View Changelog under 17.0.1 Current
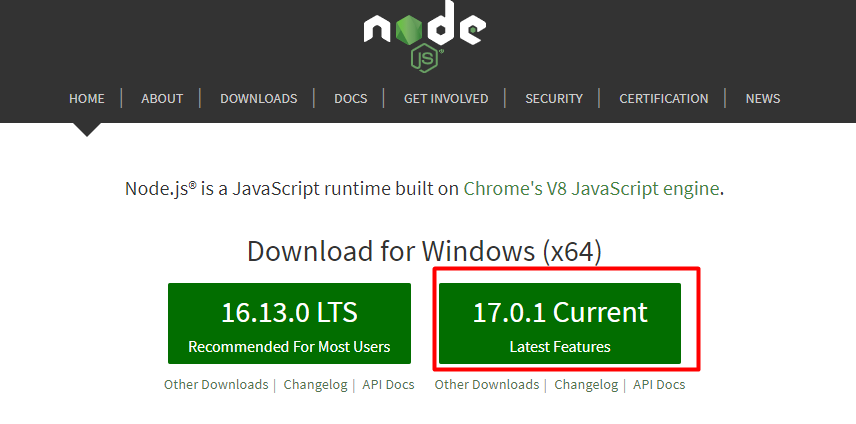The height and width of the screenshot is (424, 856). click(x=586, y=385)
